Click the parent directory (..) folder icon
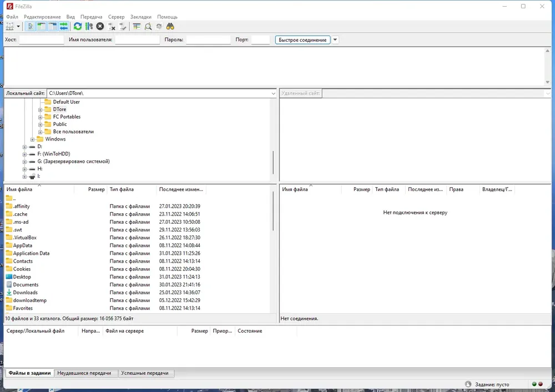The height and width of the screenshot is (392, 555). point(9,198)
